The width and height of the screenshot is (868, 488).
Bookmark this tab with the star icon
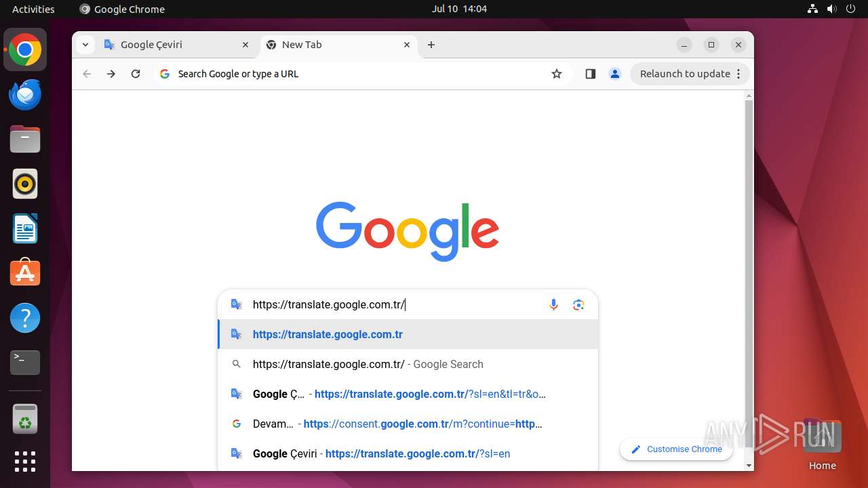point(557,74)
